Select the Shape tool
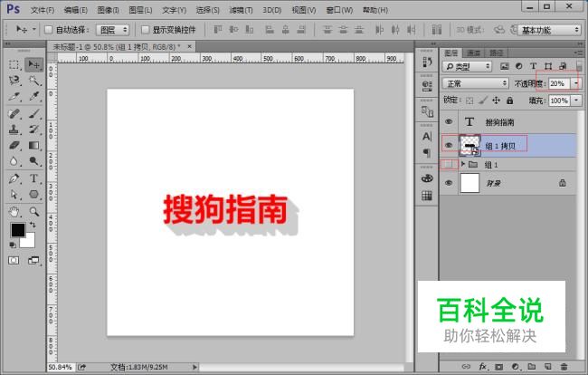Screen dimensions: 588x375 pyautogui.click(x=33, y=195)
